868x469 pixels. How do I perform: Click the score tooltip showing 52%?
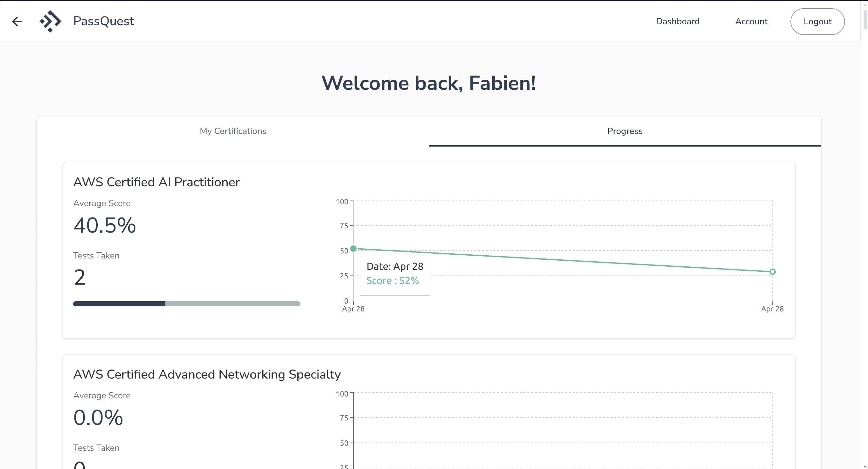pos(394,274)
